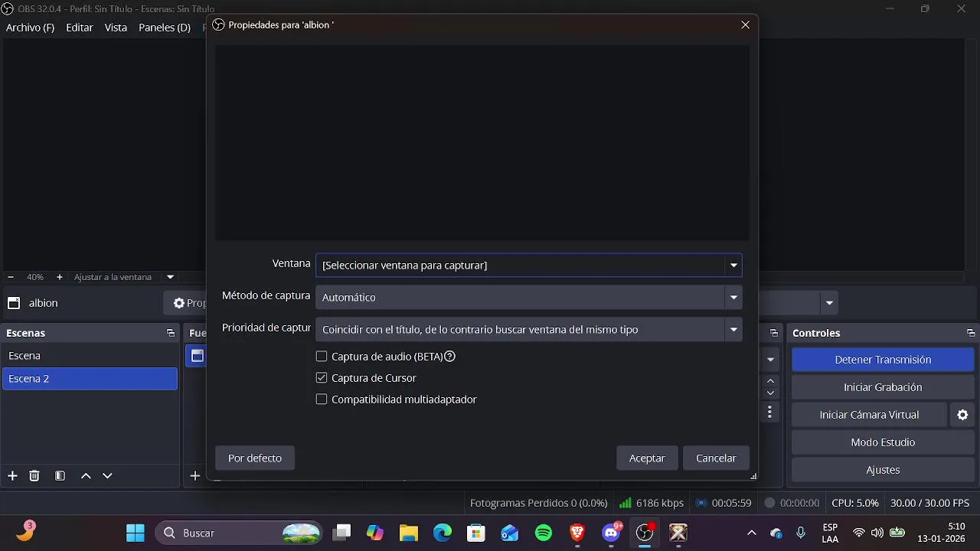Open Ajustes in Controles panel
This screenshot has width=980, height=551.
coord(883,470)
